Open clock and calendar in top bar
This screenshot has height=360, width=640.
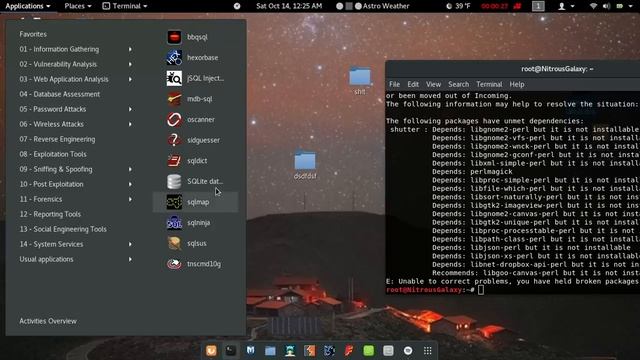point(289,6)
